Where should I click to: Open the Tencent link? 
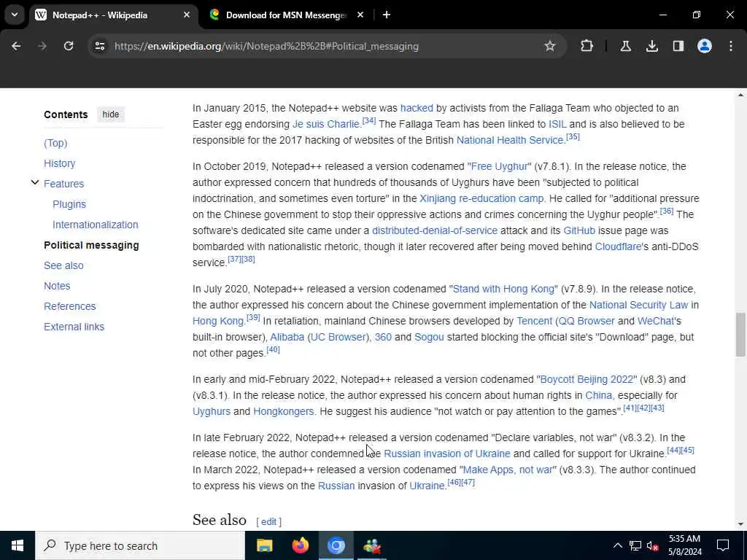(534, 321)
